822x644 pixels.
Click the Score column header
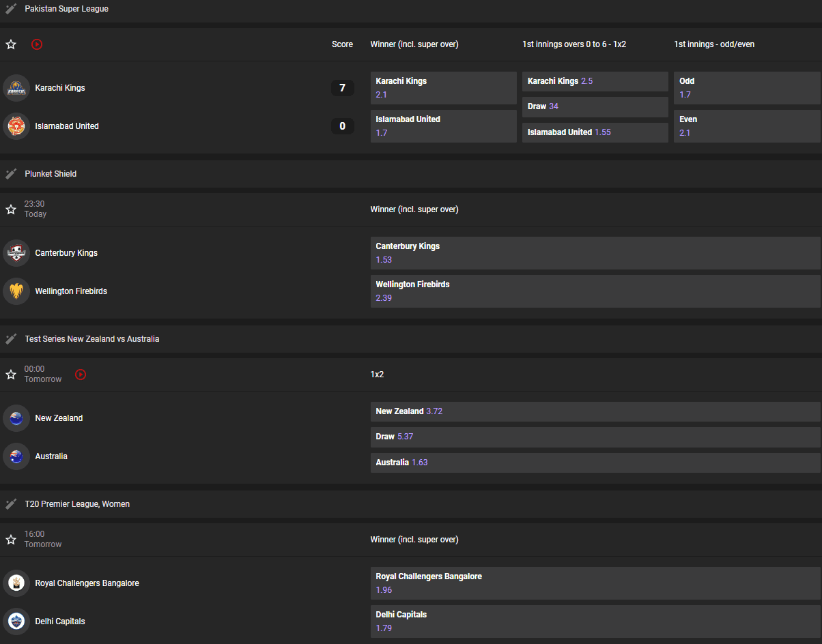coord(342,44)
